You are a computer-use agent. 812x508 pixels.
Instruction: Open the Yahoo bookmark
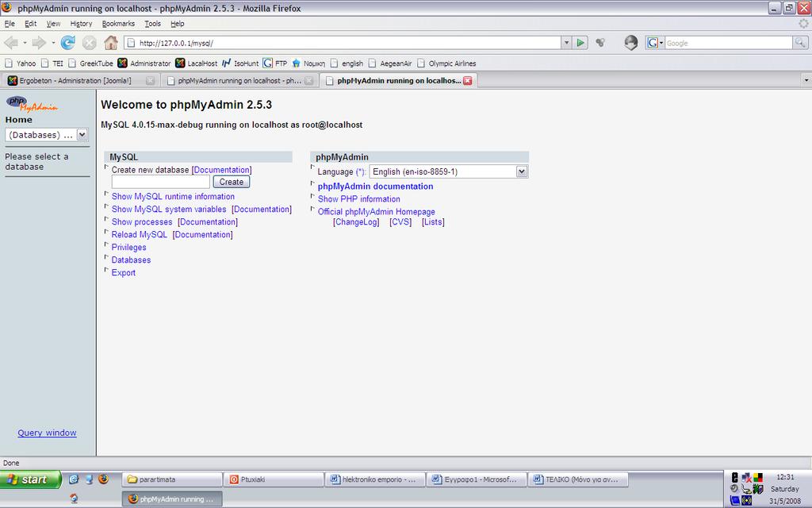coord(20,63)
